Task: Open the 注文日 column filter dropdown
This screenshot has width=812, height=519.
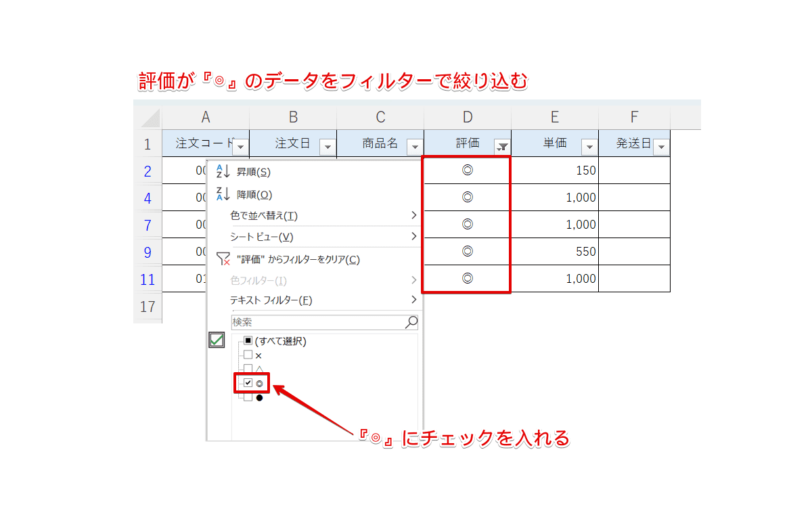Action: tap(328, 146)
